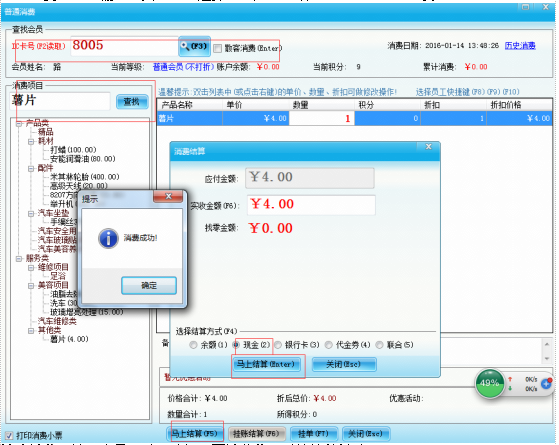Choose the 代金券(4) payment option
This screenshot has height=445, width=559.
[x=329, y=345]
